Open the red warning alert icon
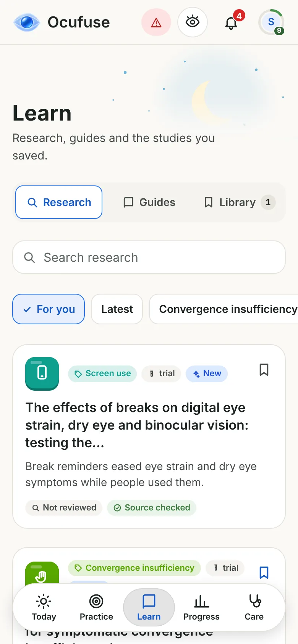Image resolution: width=298 pixels, height=644 pixels. (x=156, y=22)
